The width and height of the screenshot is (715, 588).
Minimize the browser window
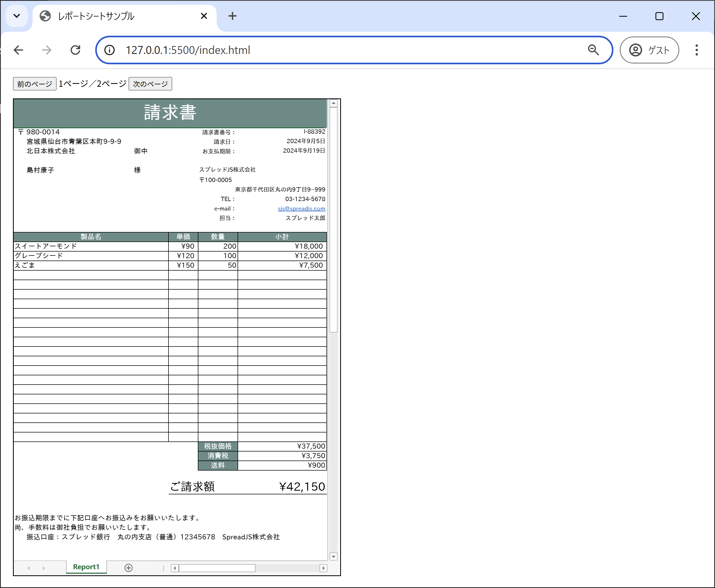click(x=623, y=16)
